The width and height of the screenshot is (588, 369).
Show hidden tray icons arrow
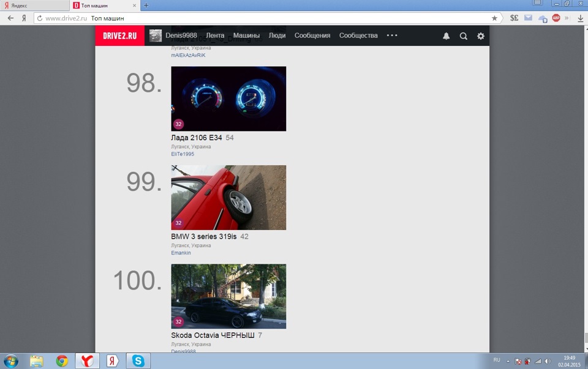[x=508, y=362]
